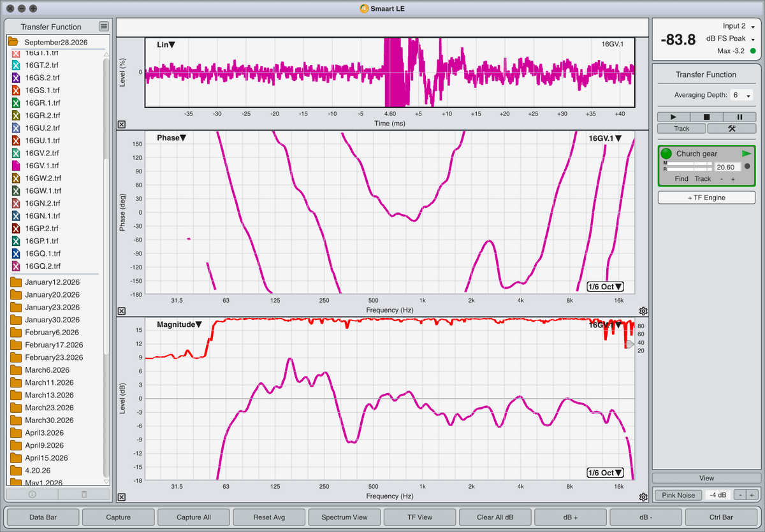Start measurement with the play button
Viewport: 765px width, 532px height.
(x=674, y=117)
